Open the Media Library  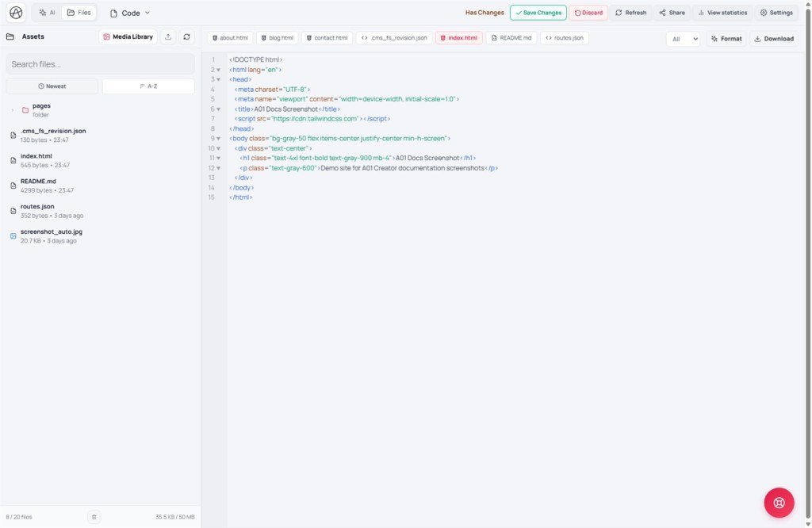pos(128,36)
